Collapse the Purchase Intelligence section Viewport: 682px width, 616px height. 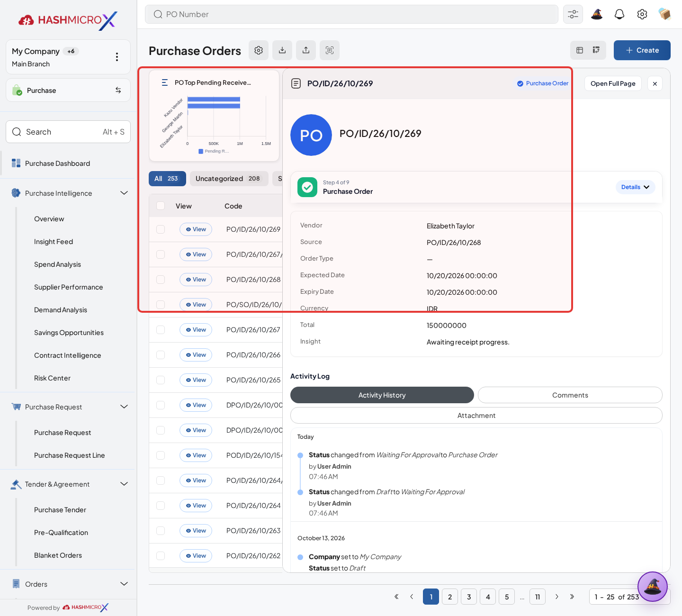click(x=124, y=193)
